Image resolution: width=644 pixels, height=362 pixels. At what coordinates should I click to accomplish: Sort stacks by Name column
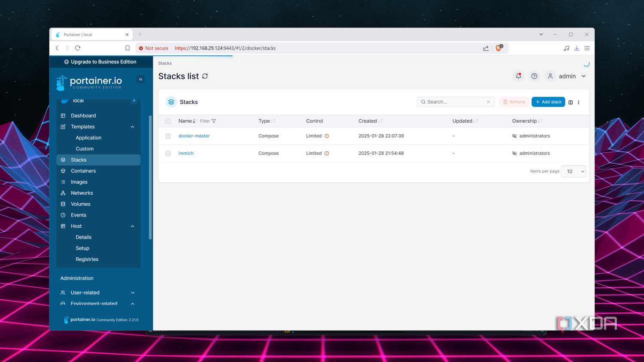(x=188, y=121)
